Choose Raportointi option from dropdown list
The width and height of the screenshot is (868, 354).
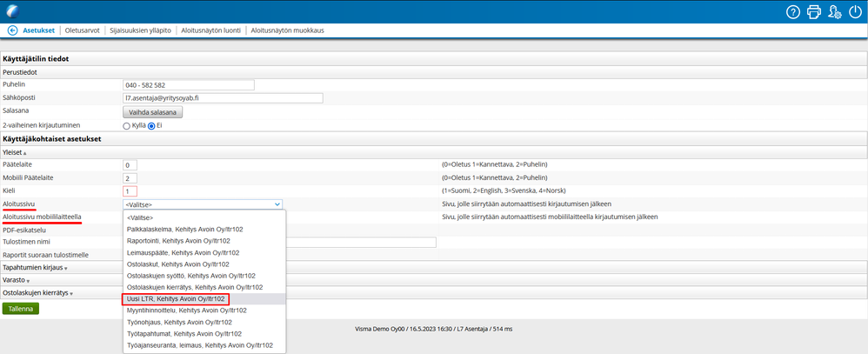pyautogui.click(x=204, y=241)
